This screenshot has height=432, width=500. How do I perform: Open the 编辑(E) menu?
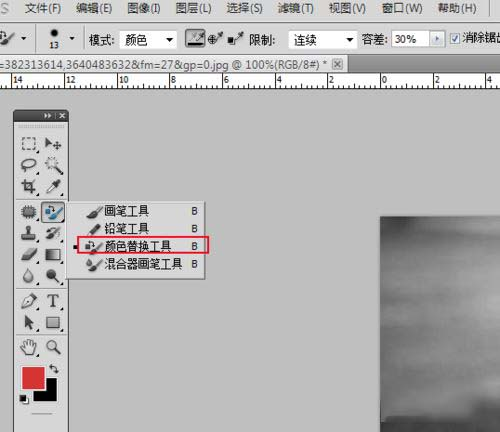(x=94, y=8)
